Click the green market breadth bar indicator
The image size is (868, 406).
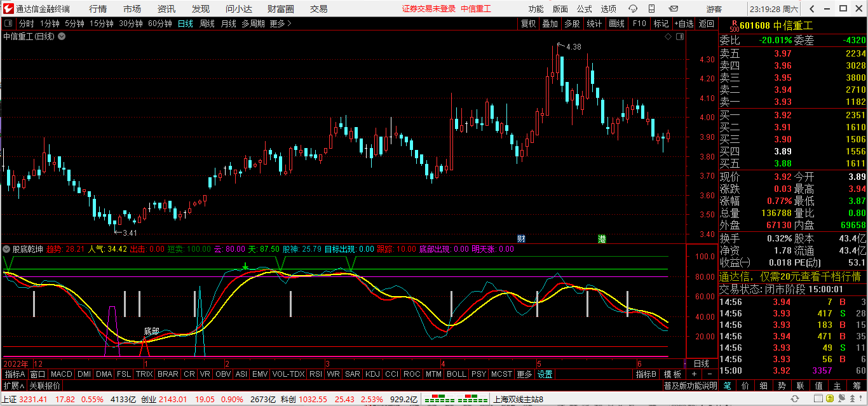pyautogui.click(x=456, y=400)
